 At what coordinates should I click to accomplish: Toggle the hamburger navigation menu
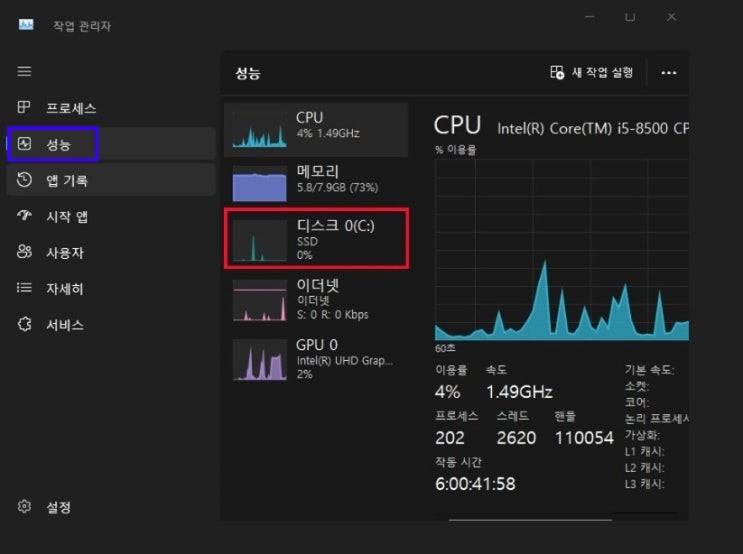25,71
